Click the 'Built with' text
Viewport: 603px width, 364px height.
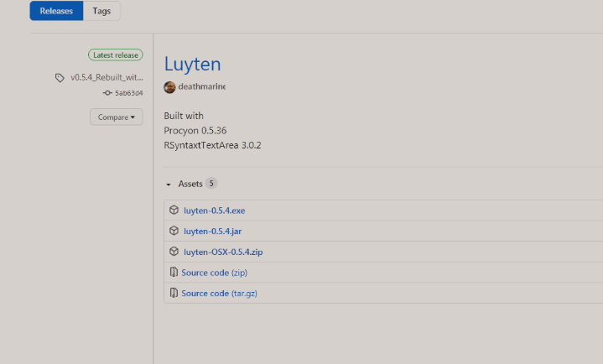point(184,116)
